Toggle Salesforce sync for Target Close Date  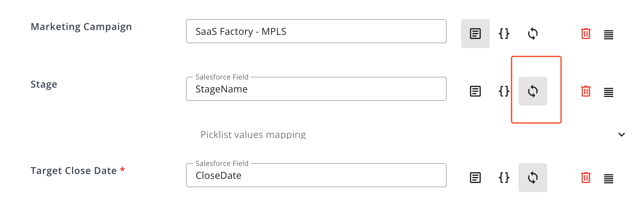click(533, 178)
